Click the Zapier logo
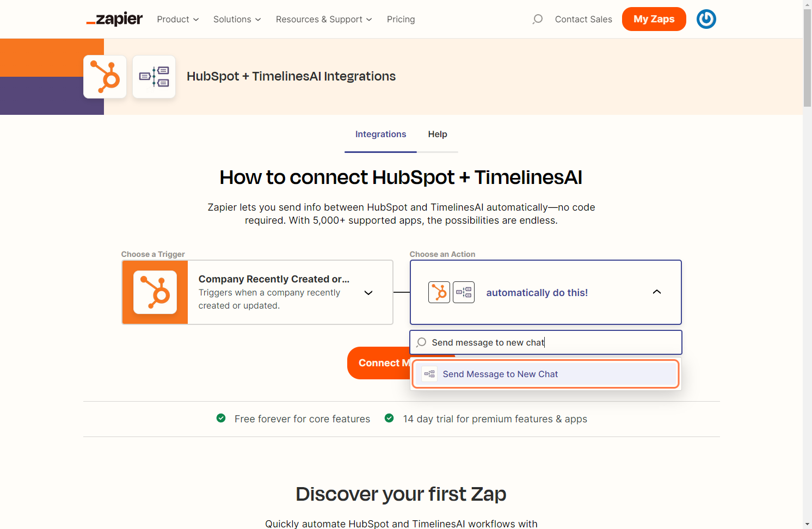This screenshot has height=529, width=812. click(x=114, y=19)
